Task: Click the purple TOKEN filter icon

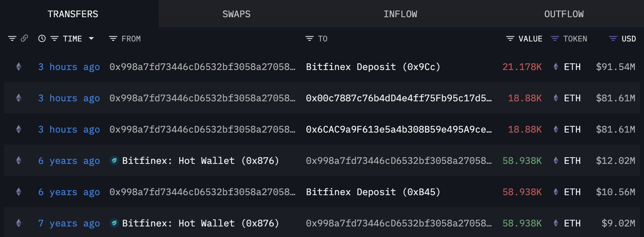Action: [555, 38]
